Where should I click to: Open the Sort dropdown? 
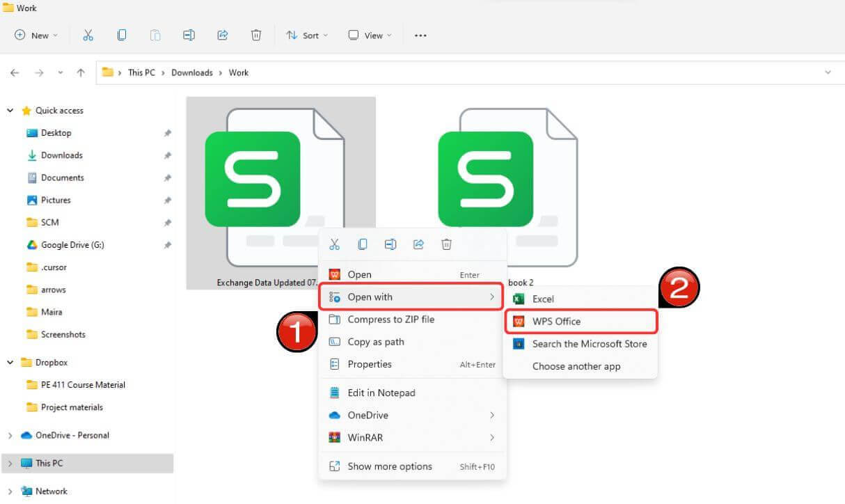[306, 35]
